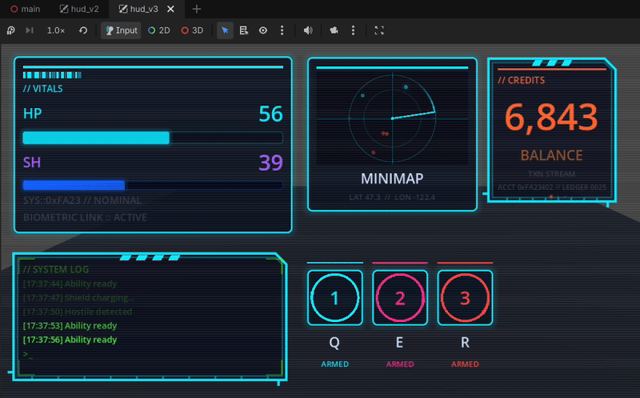Click the R key label
Screen dimensions: 640x398
(465, 342)
